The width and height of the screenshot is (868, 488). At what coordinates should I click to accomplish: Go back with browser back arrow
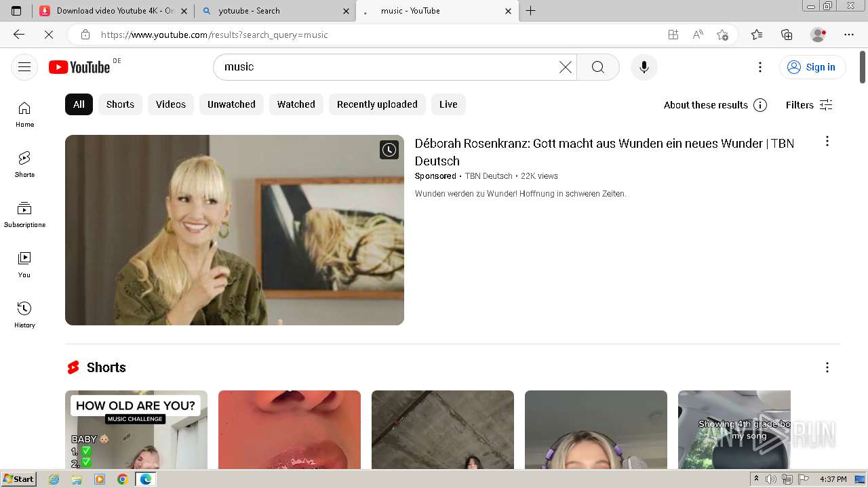pos(19,35)
